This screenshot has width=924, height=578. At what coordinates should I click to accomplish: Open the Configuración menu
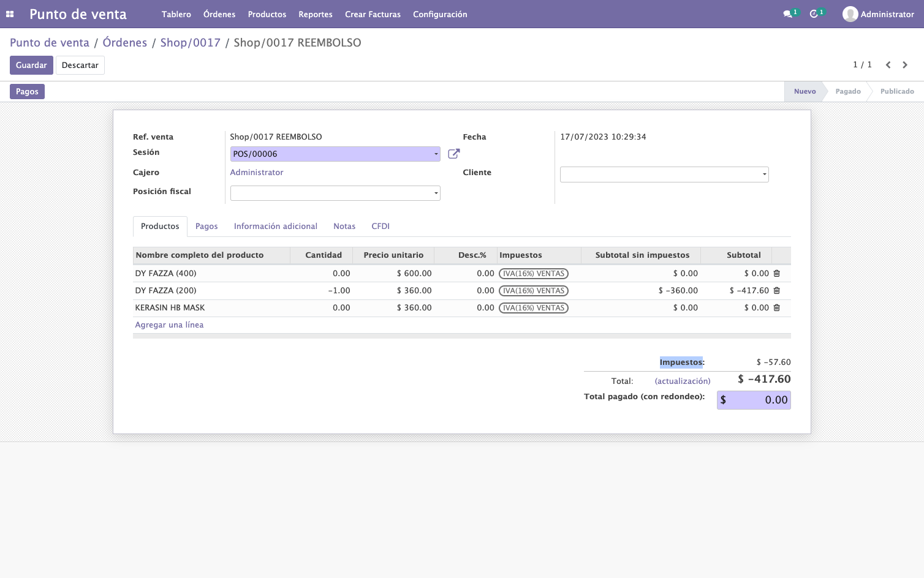tap(440, 14)
